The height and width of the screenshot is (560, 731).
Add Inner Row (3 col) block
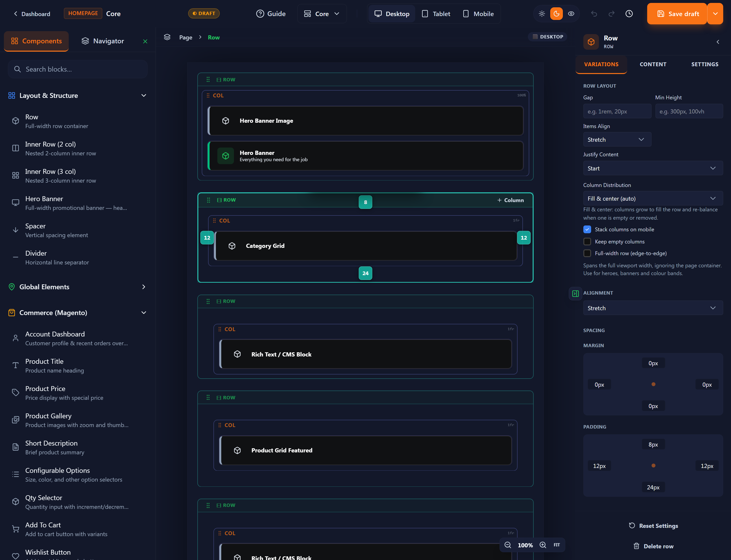coord(78,176)
